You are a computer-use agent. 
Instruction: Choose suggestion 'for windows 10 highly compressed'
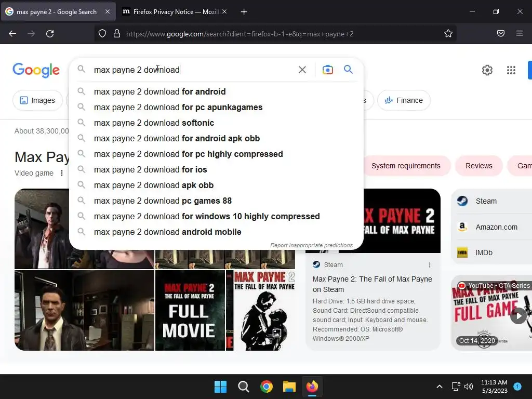[x=216, y=217]
